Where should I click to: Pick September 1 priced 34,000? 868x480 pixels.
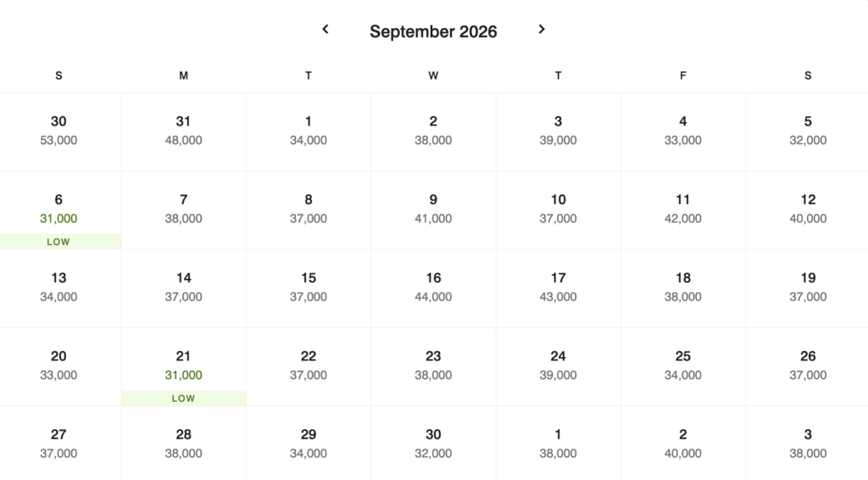(309, 130)
